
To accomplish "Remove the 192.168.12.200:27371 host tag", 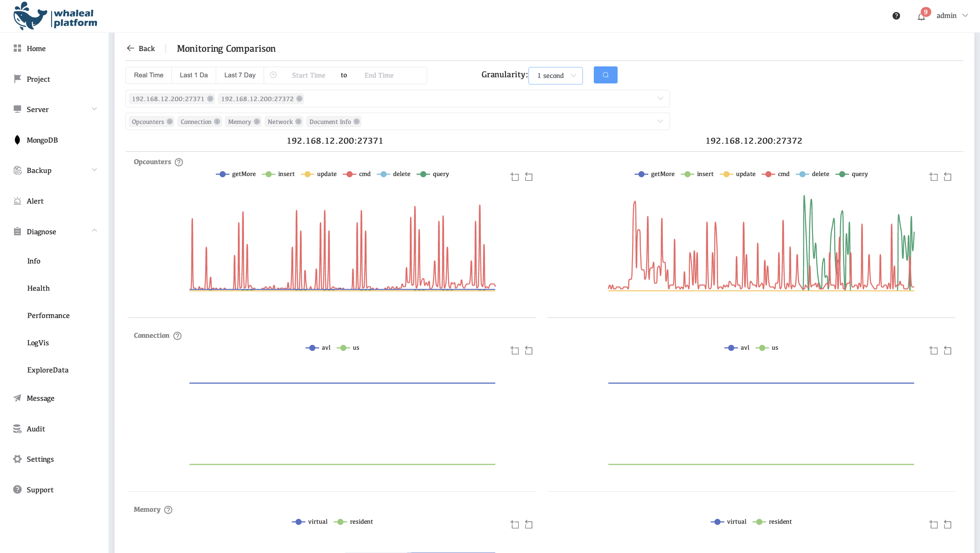I will [210, 99].
